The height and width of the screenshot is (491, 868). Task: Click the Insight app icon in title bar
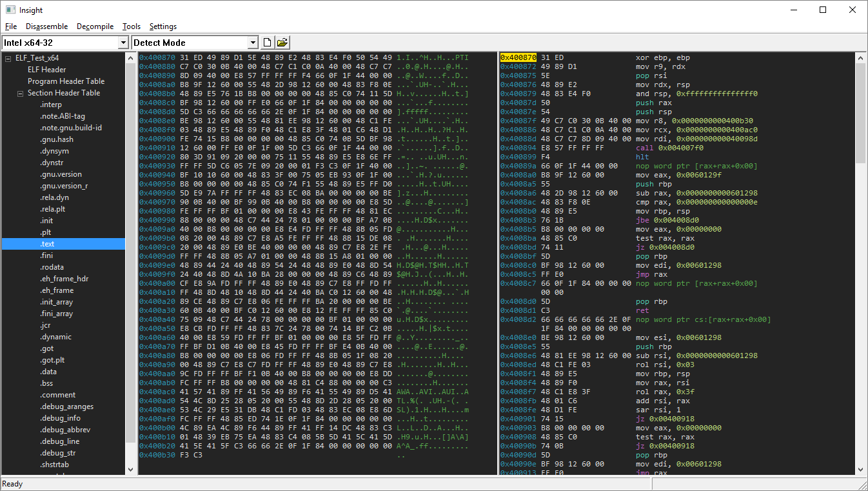tap(9, 10)
